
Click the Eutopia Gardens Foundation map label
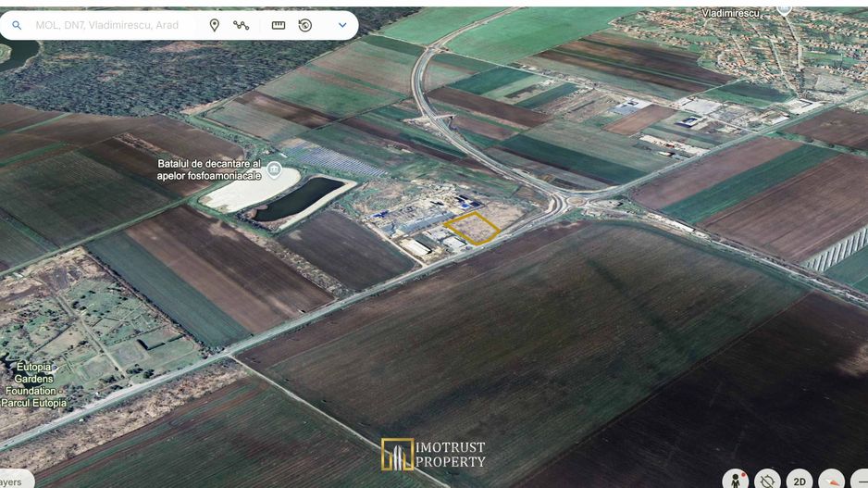point(33,385)
